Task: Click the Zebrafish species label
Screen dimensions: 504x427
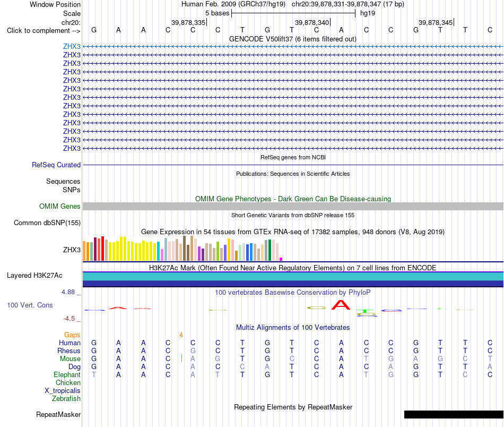Action: 66,398
